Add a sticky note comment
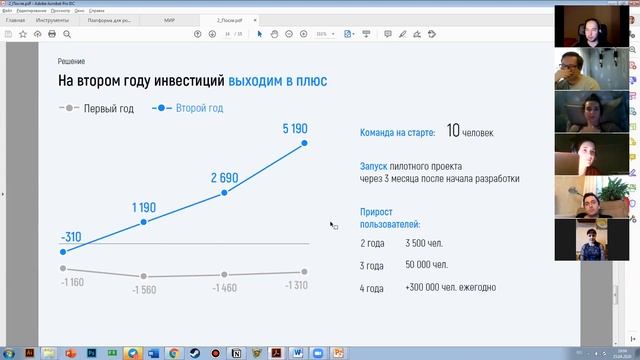Image resolution: width=640 pixels, height=360 pixels. pyautogui.click(x=388, y=34)
